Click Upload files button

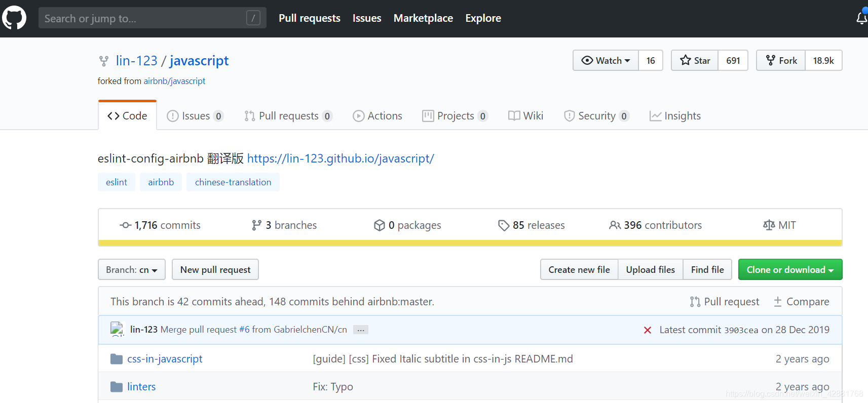coord(651,270)
